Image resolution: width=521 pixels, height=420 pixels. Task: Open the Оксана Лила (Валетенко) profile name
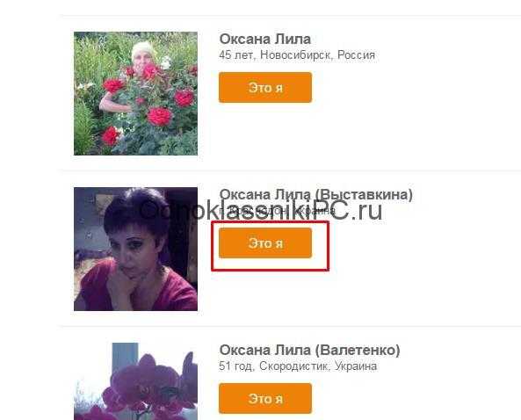[x=309, y=351]
